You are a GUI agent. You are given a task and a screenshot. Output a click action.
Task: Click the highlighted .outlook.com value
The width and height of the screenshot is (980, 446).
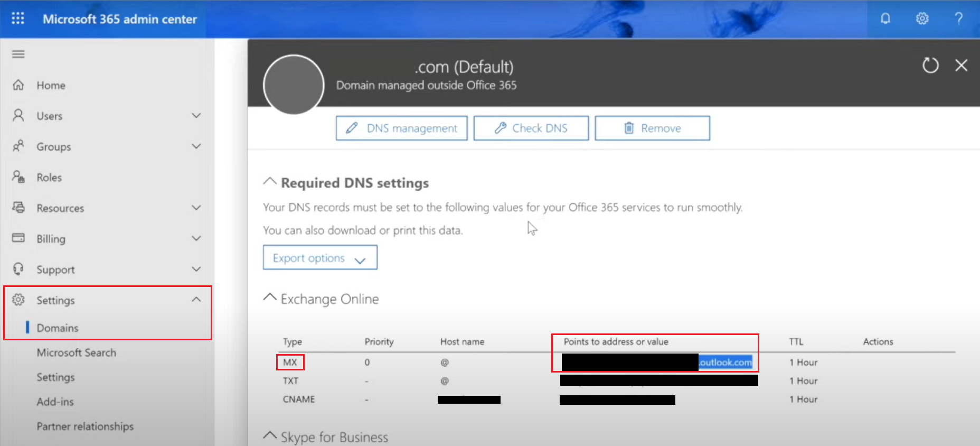tap(725, 363)
